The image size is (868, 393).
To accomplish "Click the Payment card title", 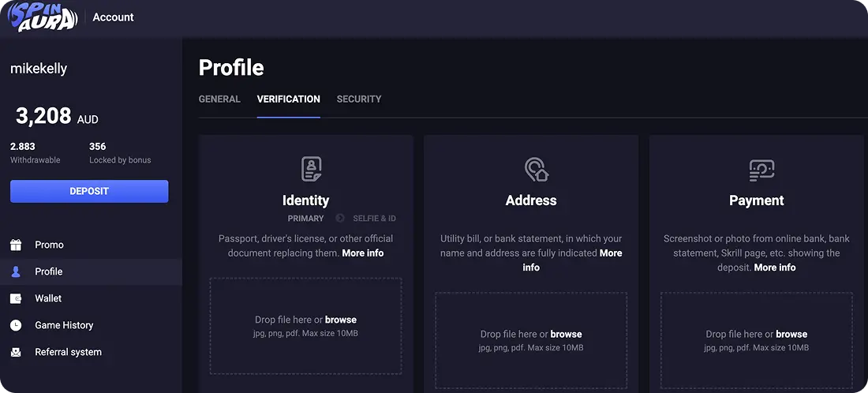I will tap(756, 200).
